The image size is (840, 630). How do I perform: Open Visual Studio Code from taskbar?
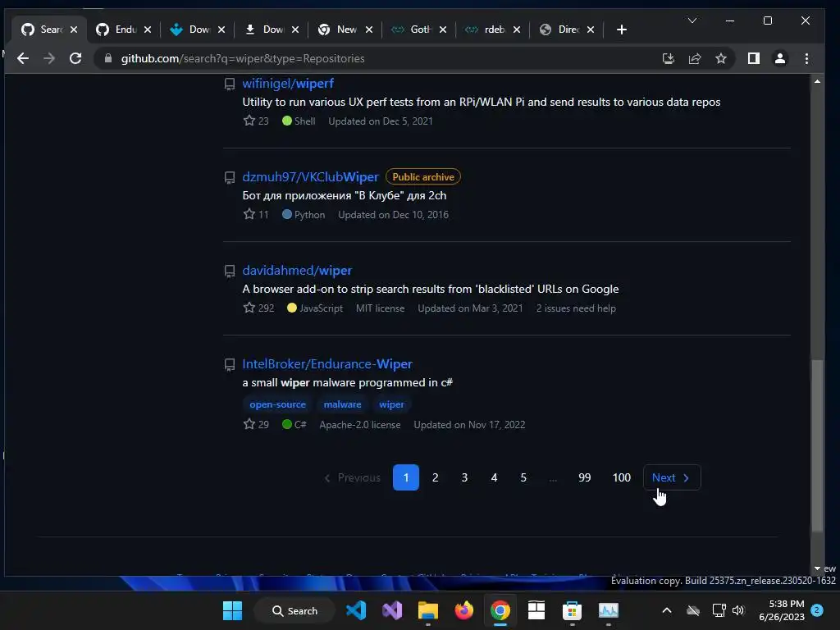tap(356, 610)
